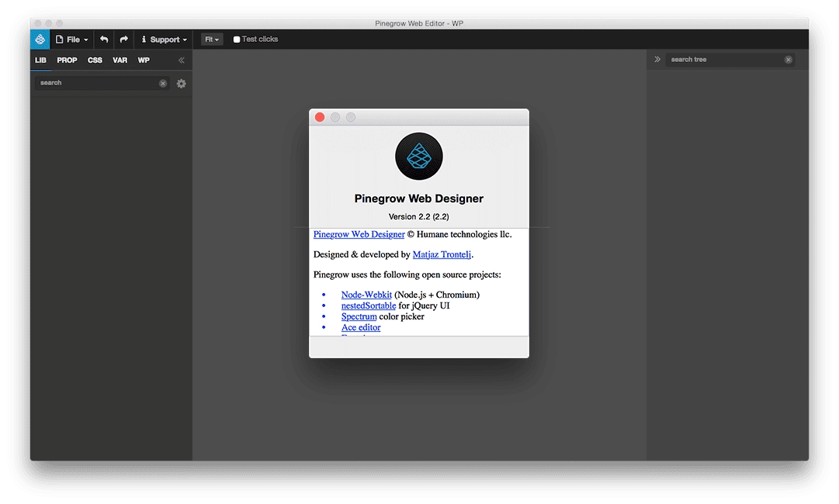The height and width of the screenshot is (504, 839).
Task: Collapse the left panel with double chevron
Action: click(182, 60)
